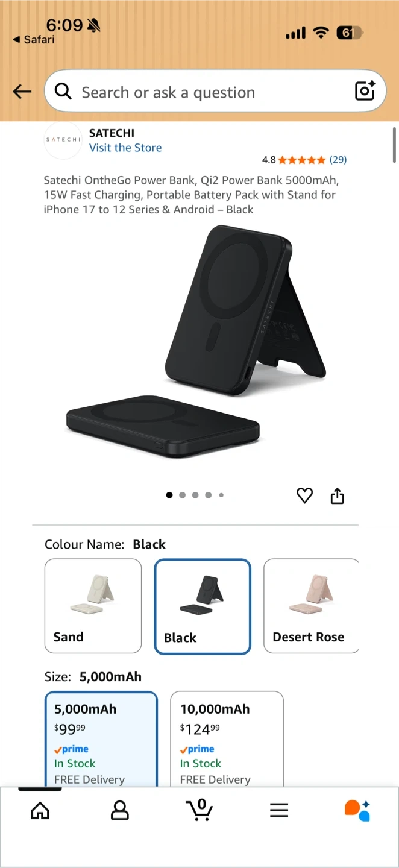Select the Black colour option
The height and width of the screenshot is (868, 399).
(x=203, y=606)
